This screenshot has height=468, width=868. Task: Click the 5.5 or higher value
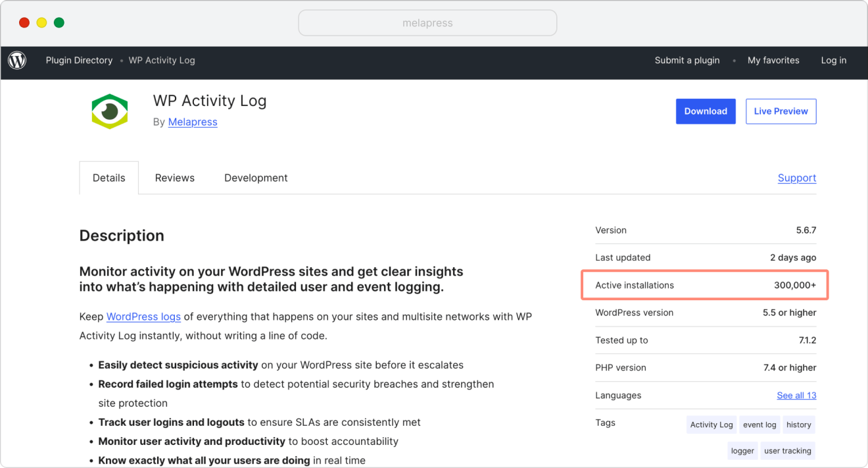[x=790, y=313]
